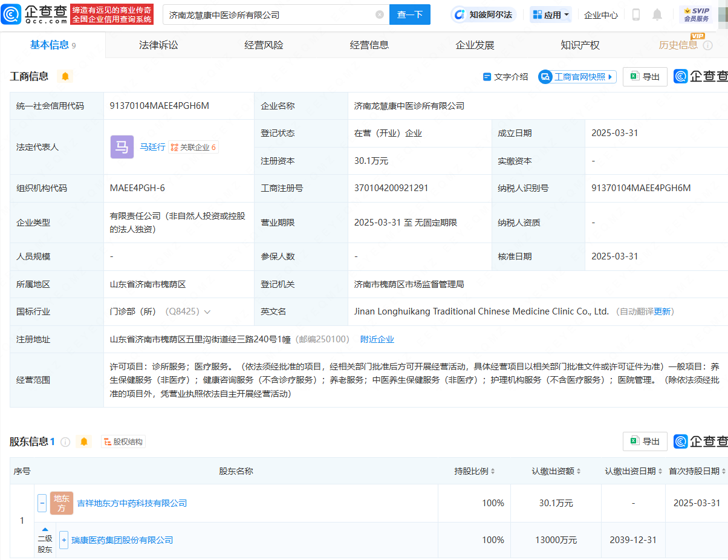Image resolution: width=728 pixels, height=560 pixels.
Task: Click the 地东方 shareholder logo
Action: pos(62,503)
